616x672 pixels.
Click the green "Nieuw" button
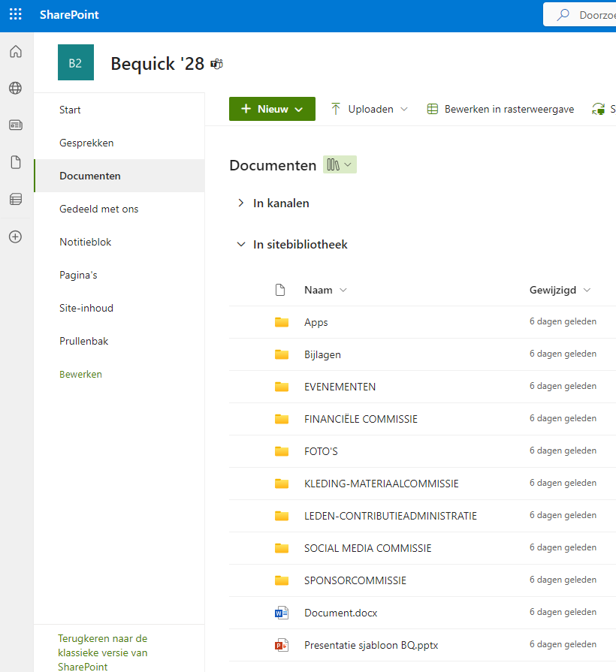coord(272,108)
